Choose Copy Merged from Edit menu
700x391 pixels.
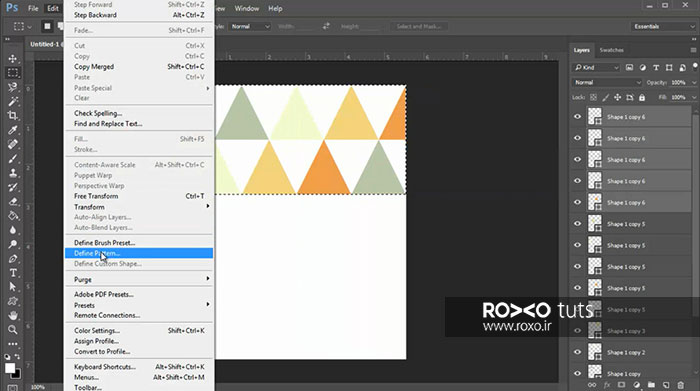[x=139, y=67]
